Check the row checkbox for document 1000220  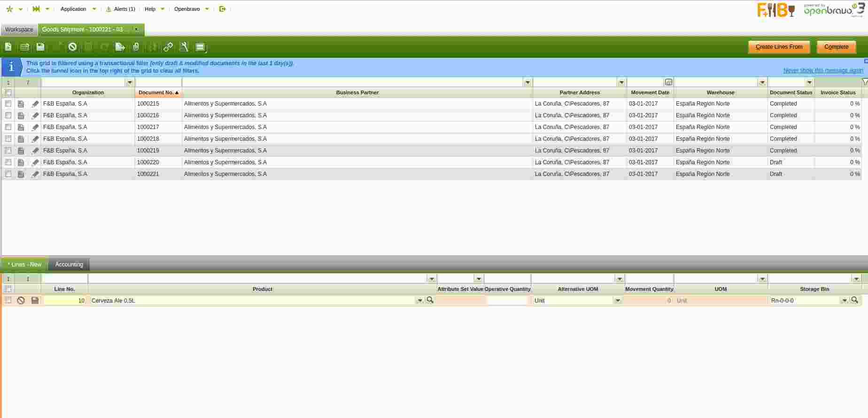point(8,162)
